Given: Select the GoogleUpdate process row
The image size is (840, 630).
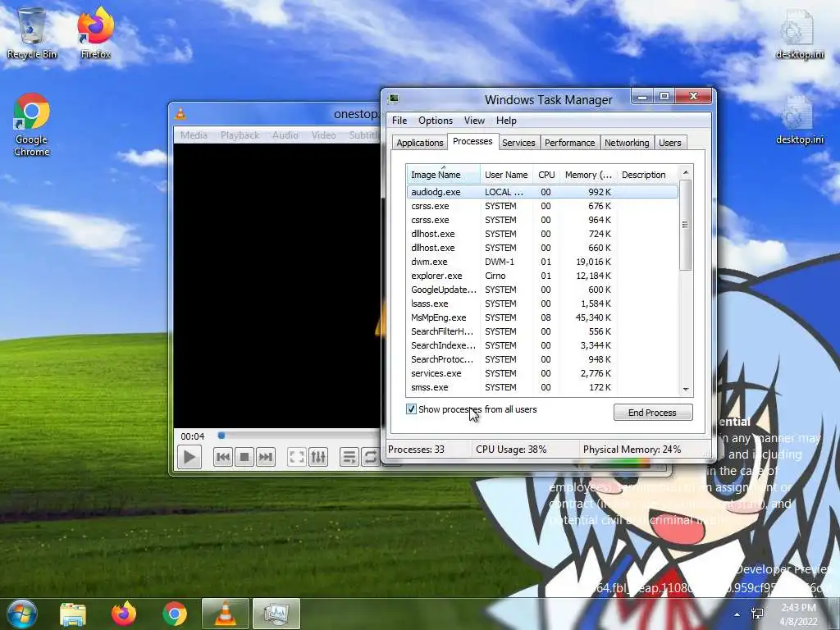Looking at the screenshot, I should [x=542, y=290].
